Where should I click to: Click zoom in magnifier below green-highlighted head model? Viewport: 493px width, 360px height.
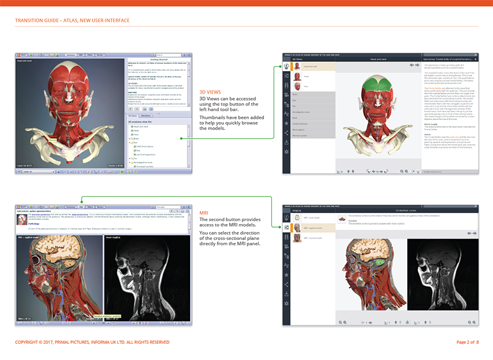click(x=406, y=171)
